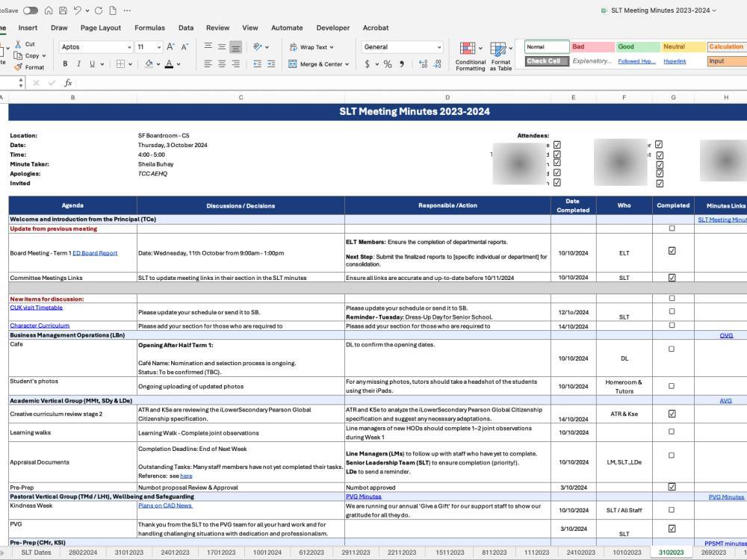Screen dimensions: 747x560
Task: Cut selection with the scissors icon
Action: coord(18,44)
